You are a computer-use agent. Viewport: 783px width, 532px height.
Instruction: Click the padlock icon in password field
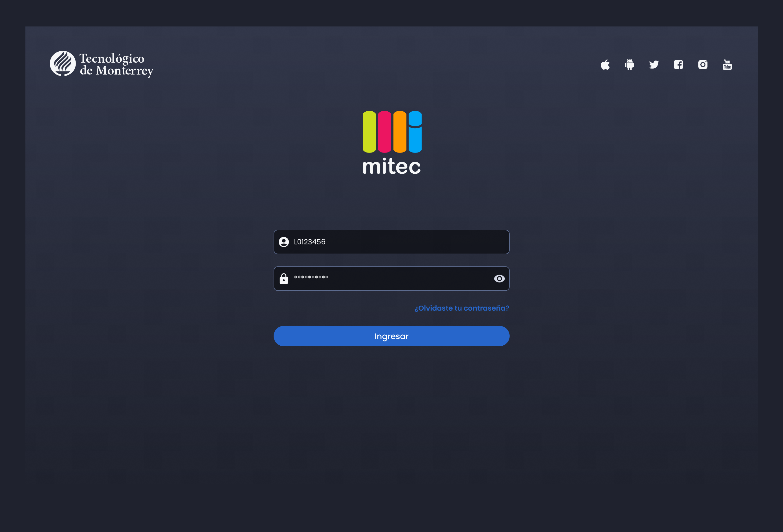tap(284, 279)
